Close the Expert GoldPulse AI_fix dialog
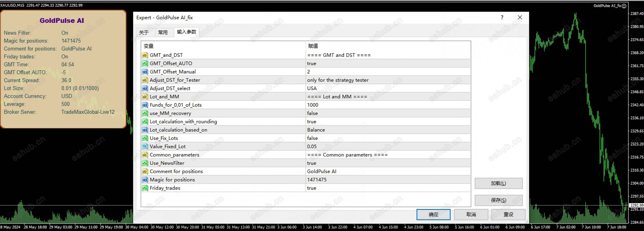This screenshot has height=231, width=644. pyautogui.click(x=520, y=17)
